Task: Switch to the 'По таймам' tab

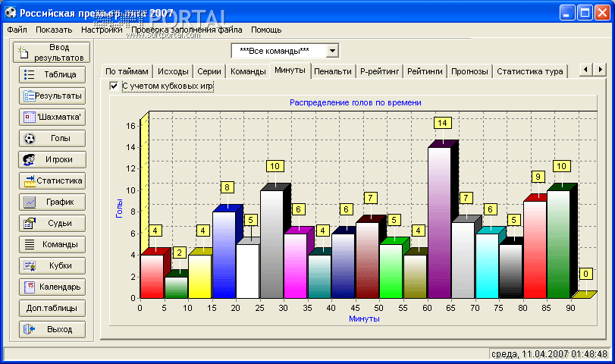Action: [127, 71]
